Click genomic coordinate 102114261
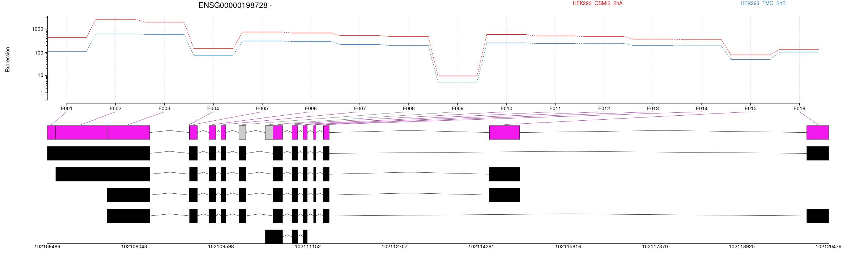The width and height of the screenshot is (868, 253). click(481, 247)
